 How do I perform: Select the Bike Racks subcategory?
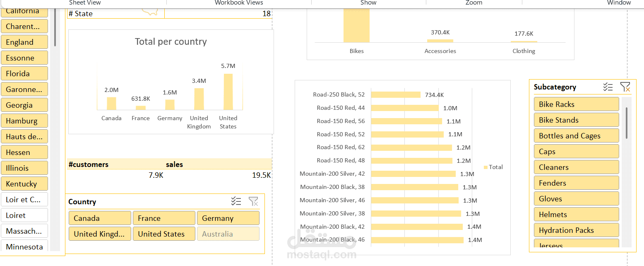[576, 104]
